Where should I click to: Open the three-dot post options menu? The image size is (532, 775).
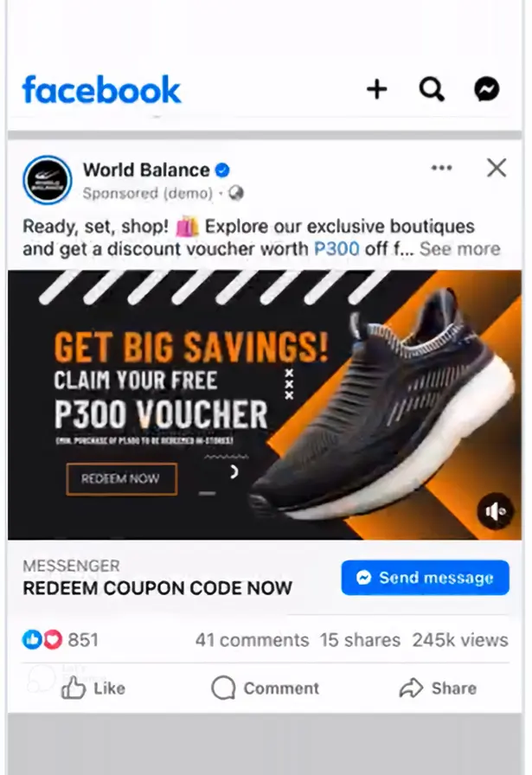pos(441,168)
